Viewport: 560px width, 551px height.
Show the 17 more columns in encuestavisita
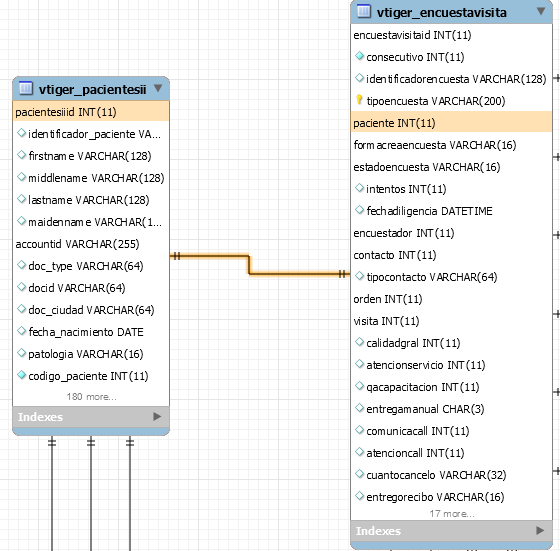pyautogui.click(x=452, y=514)
